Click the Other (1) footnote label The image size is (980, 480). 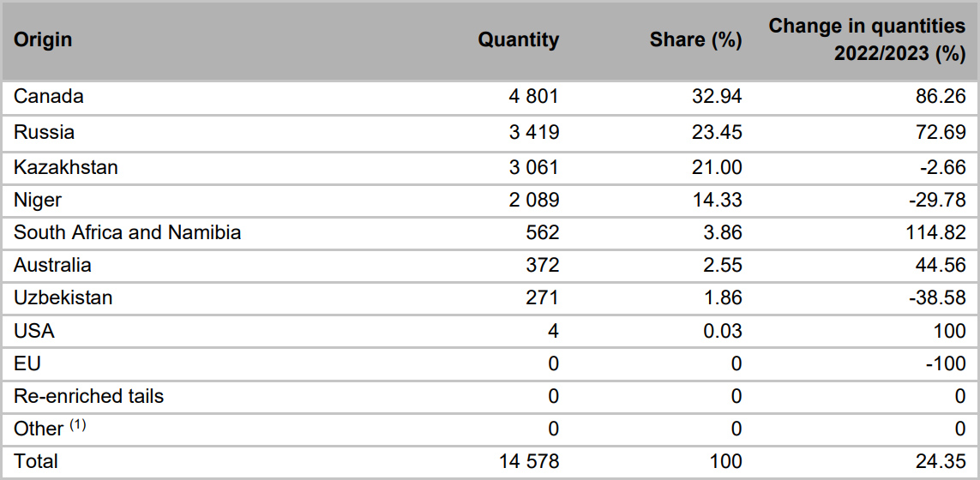tap(50, 428)
